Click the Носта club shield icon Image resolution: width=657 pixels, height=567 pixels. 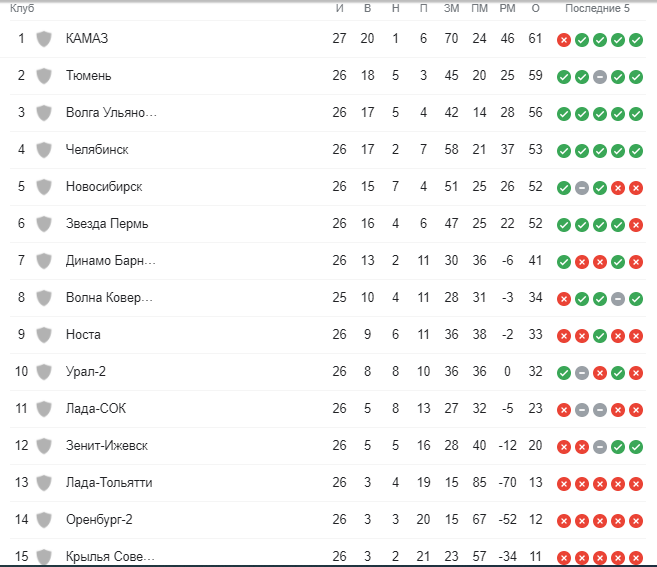coord(44,335)
